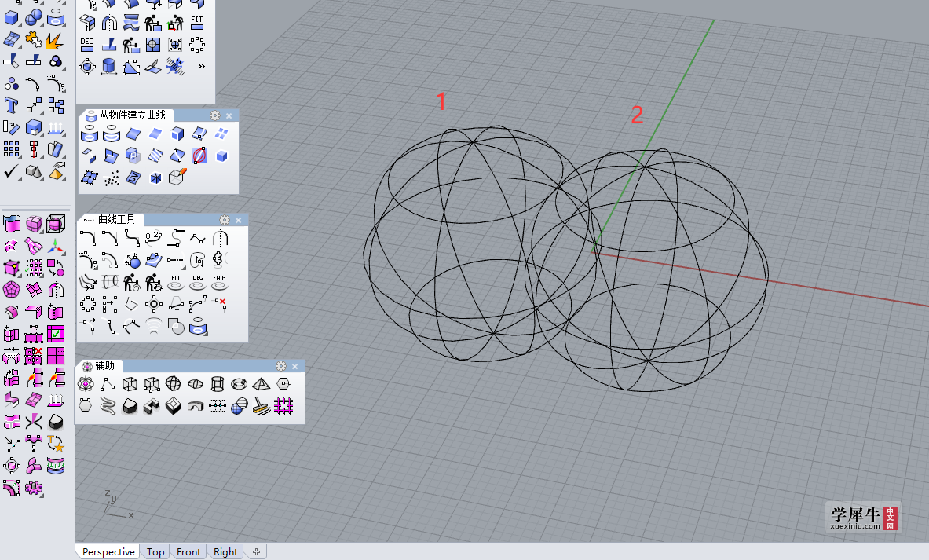Click the wireframe cylinder icon in 辅助
This screenshot has width=929, height=560.
point(218,384)
